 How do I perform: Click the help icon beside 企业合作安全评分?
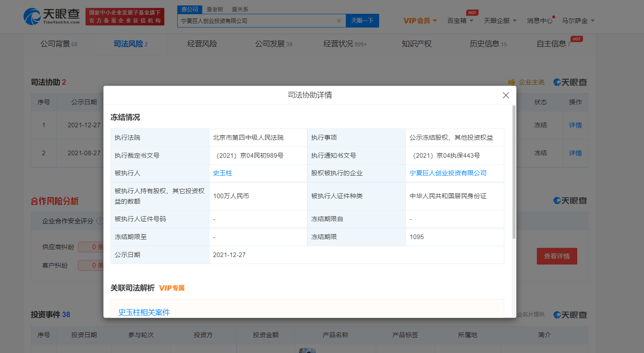pos(99,220)
